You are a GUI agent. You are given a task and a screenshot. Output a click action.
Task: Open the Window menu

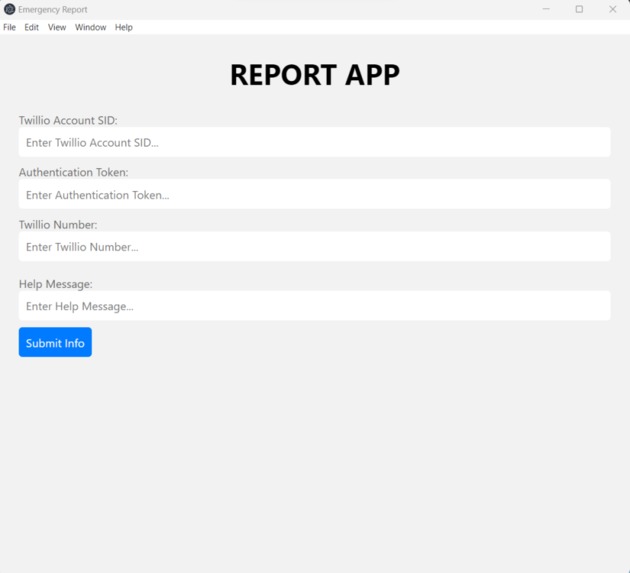(90, 27)
